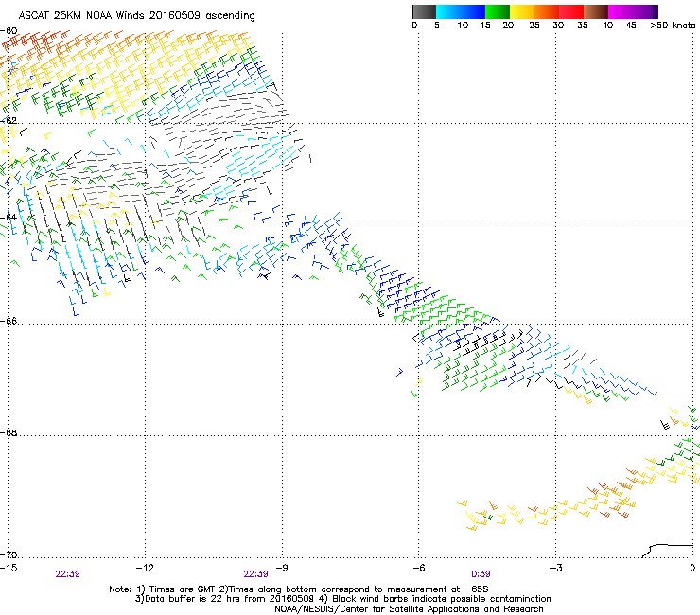This screenshot has height=615, width=700.
Task: Click the -9 longitude axis label
Action: 282,568
